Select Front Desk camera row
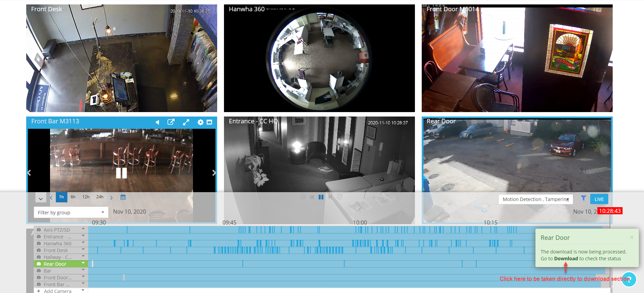 [61, 250]
